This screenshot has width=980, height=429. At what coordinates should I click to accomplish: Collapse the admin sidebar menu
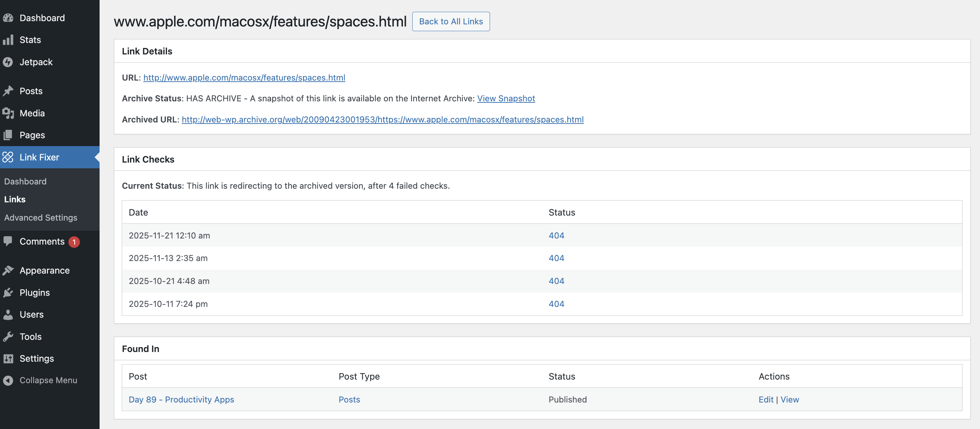click(x=48, y=380)
